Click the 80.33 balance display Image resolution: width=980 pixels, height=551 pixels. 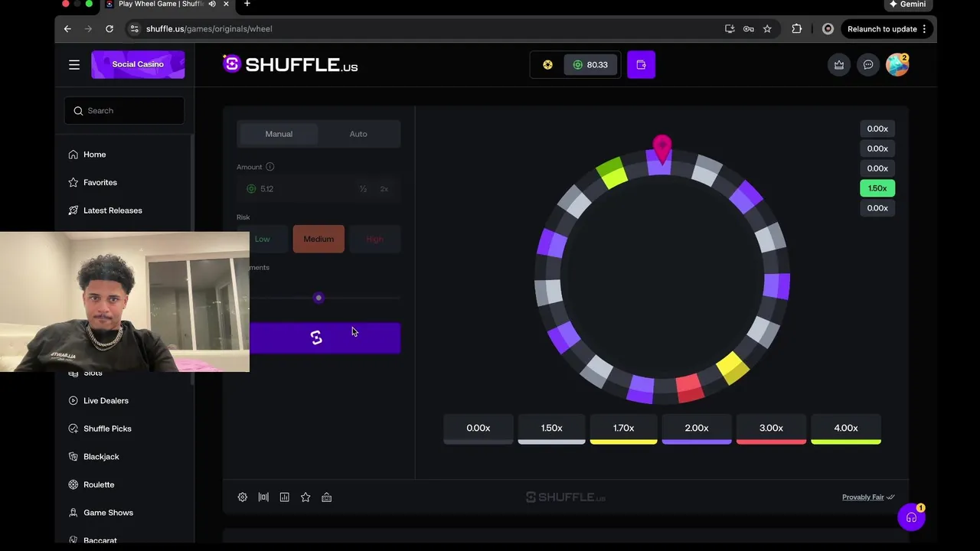pos(590,65)
